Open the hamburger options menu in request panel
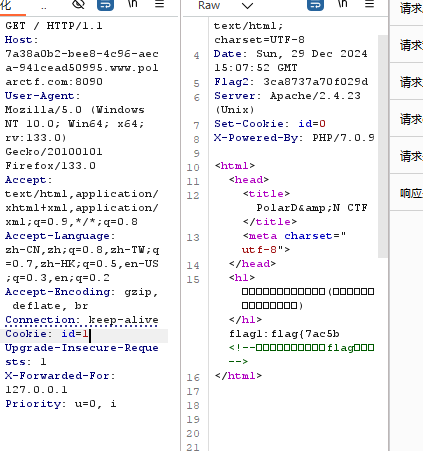 (160, 4)
